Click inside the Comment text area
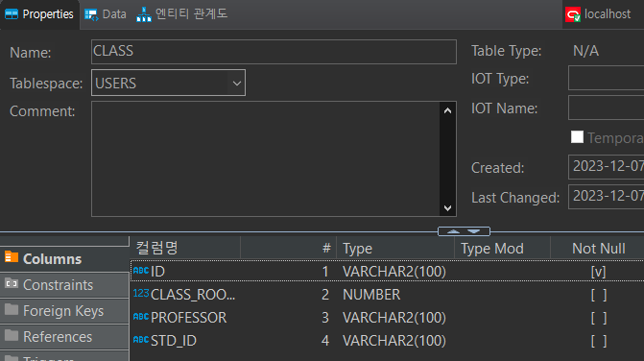 point(265,159)
